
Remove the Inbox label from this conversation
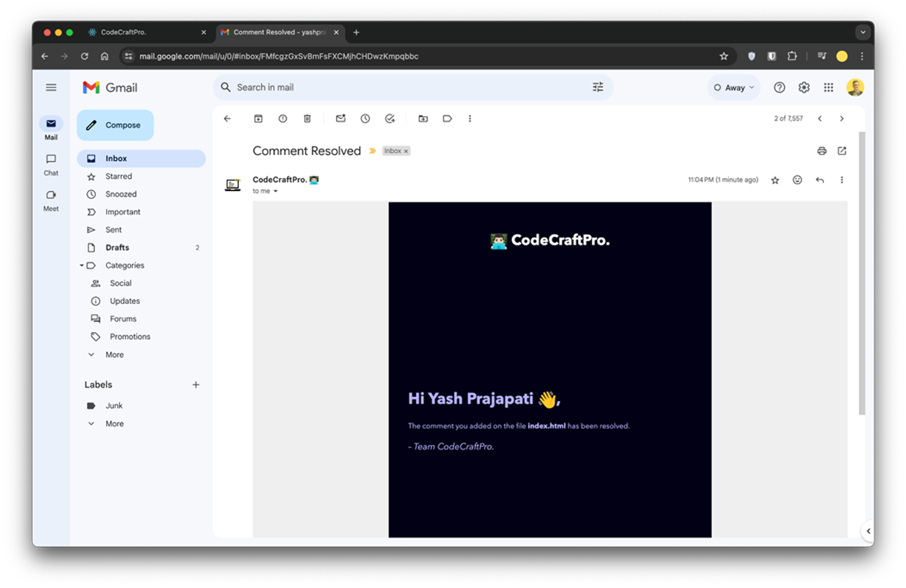pos(406,151)
